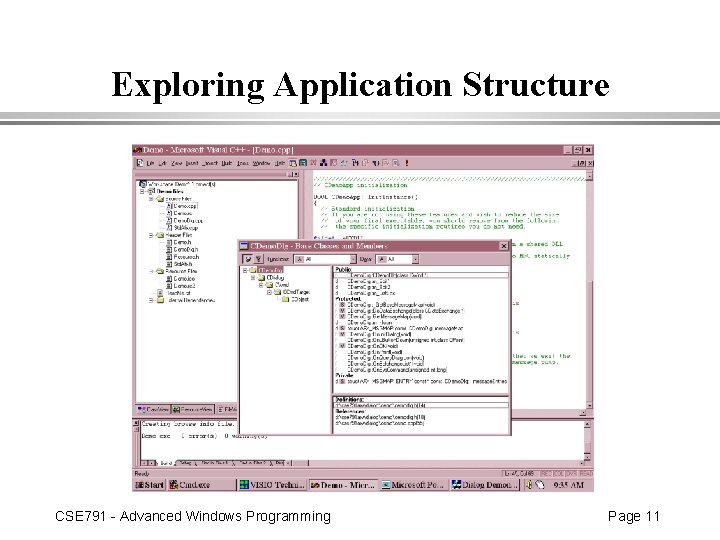Viewport: 720px width, 540px height.
Task: Click the output pane scroll-down arrow
Action: coord(587,457)
